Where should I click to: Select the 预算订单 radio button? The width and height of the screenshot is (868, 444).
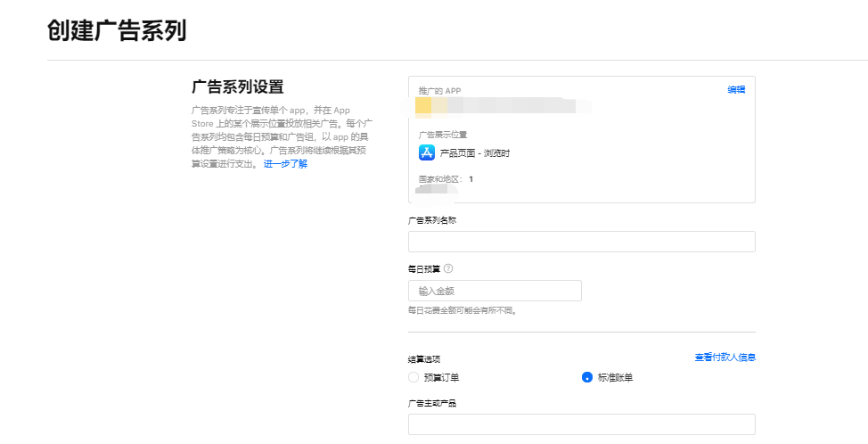pos(414,378)
